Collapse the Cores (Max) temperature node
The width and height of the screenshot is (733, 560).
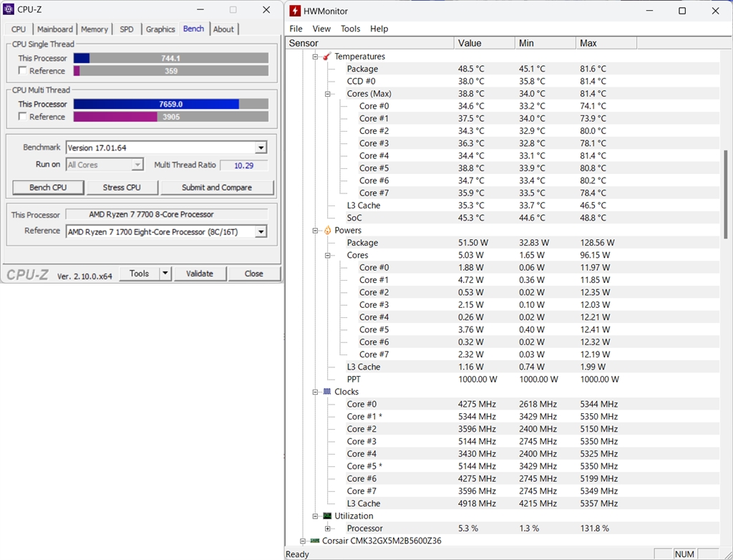tap(328, 94)
